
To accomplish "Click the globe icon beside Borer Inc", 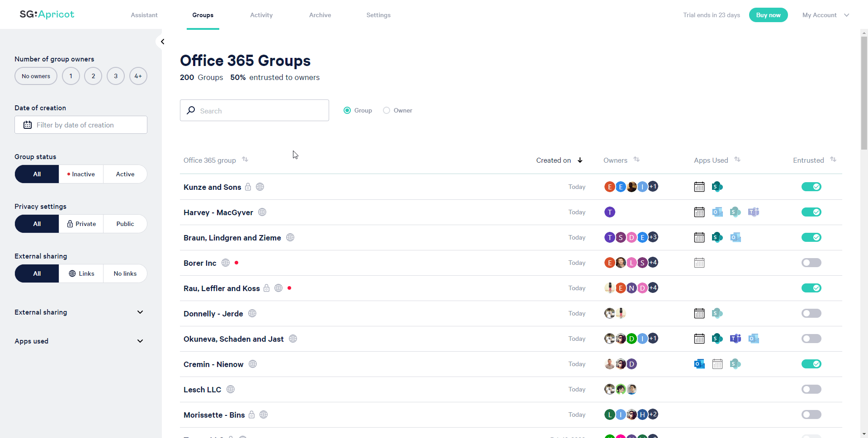I will pyautogui.click(x=226, y=263).
